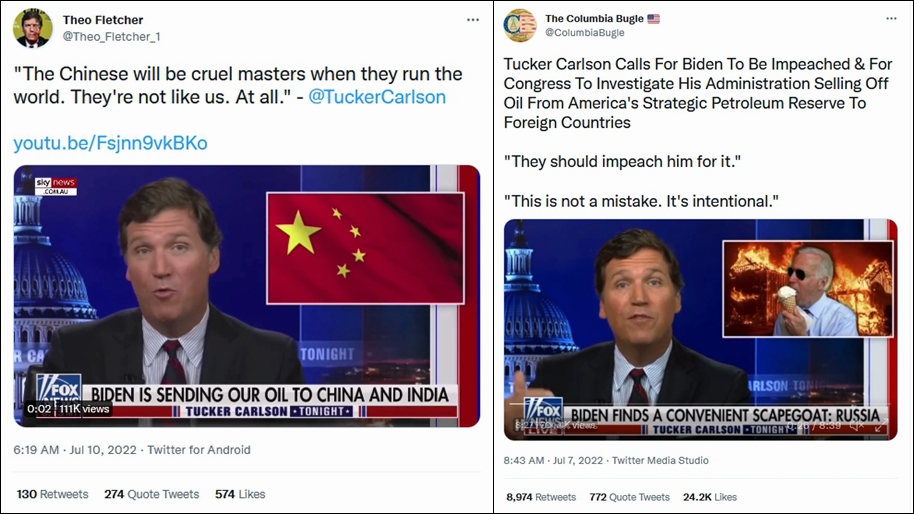Viewport: 914px width, 514px height.
Task: View the 574 Likes list
Action: (x=240, y=494)
